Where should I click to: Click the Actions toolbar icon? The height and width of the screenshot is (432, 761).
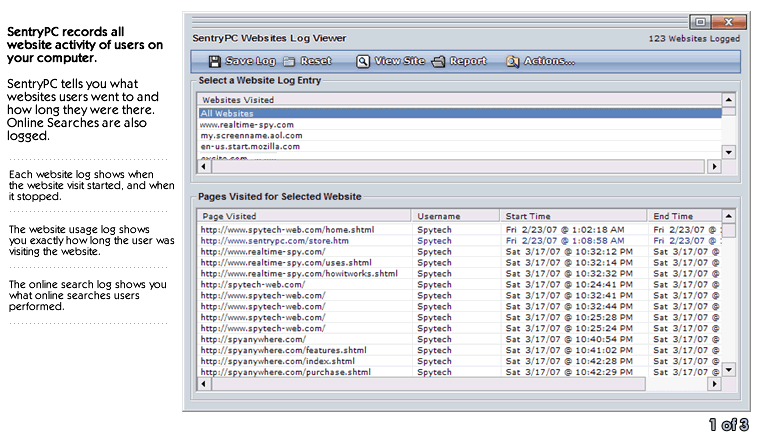click(512, 62)
